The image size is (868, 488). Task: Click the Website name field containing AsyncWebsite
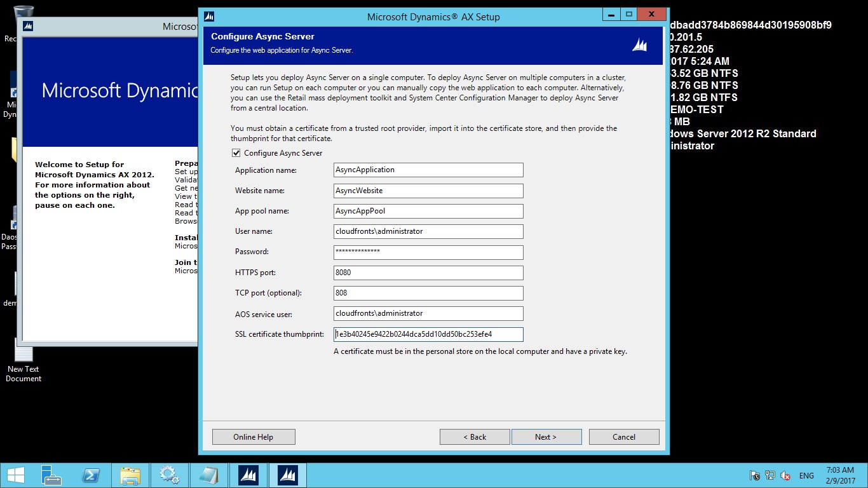[428, 191]
